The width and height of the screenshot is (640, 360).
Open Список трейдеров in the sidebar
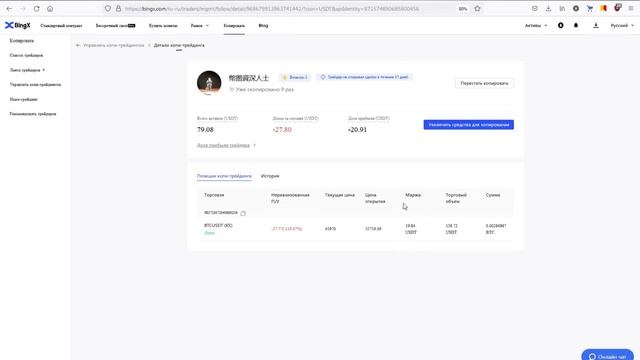coord(26,55)
